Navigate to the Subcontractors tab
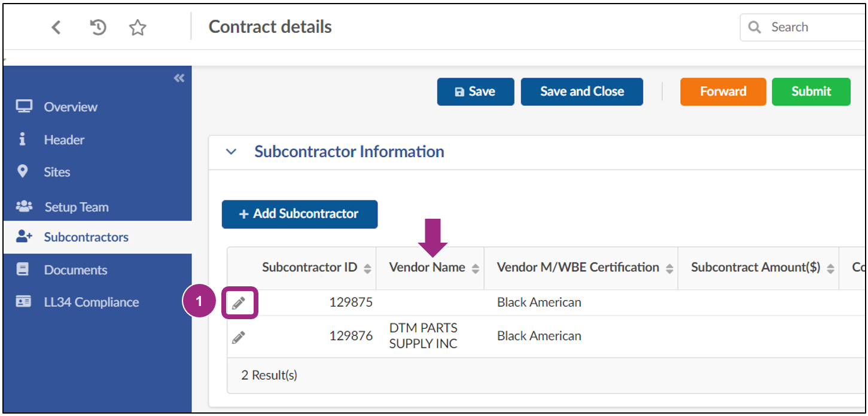Image resolution: width=868 pixels, height=416 pixels. (x=87, y=237)
